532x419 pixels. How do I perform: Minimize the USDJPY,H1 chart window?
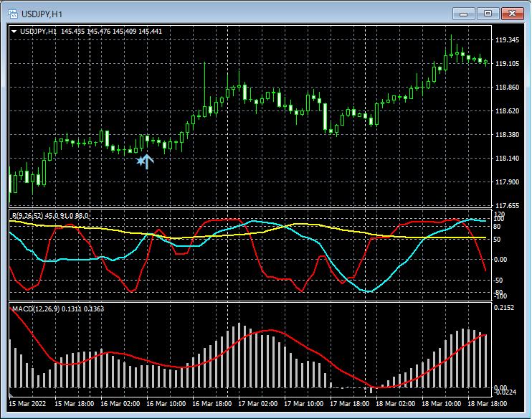pos(465,13)
